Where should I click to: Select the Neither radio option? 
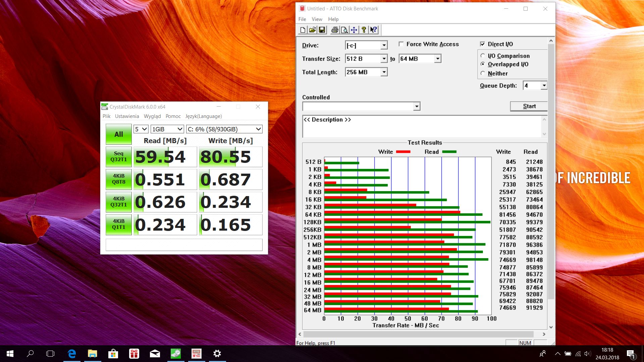(483, 73)
